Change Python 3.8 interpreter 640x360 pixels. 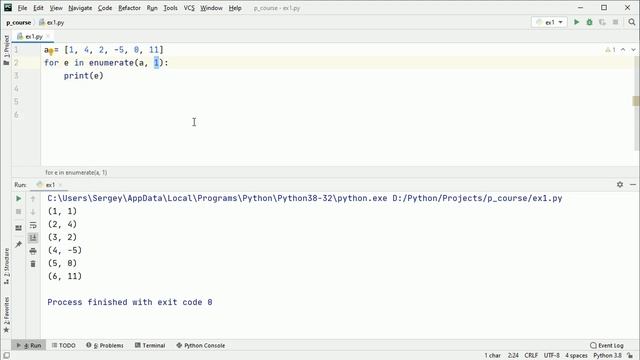click(607, 356)
